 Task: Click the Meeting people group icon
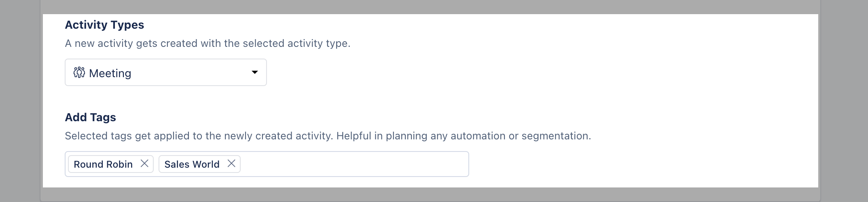tap(79, 73)
